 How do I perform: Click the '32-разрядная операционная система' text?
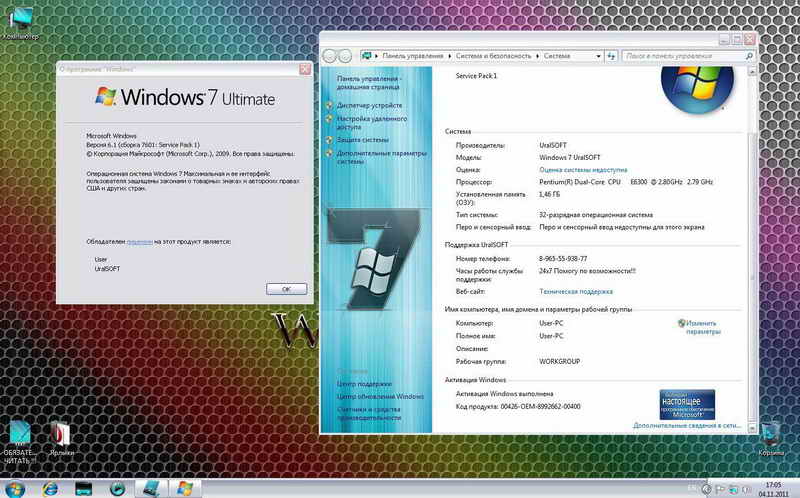coord(595,215)
